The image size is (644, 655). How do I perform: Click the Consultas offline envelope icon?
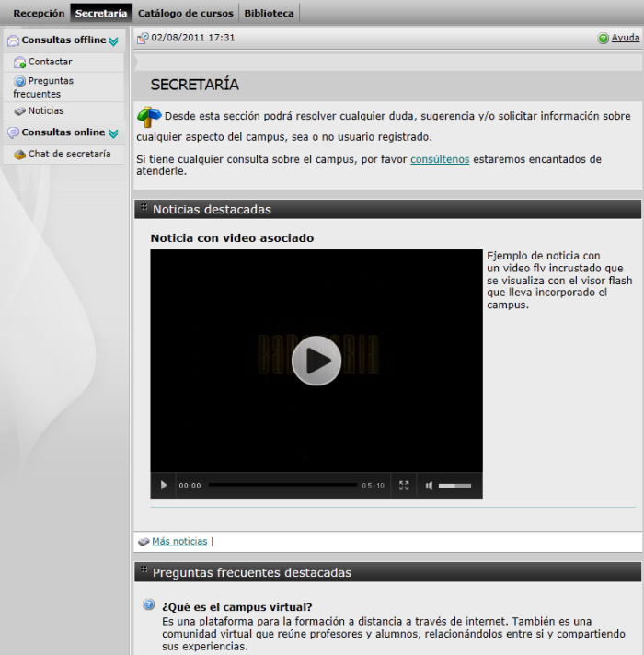[x=14, y=40]
